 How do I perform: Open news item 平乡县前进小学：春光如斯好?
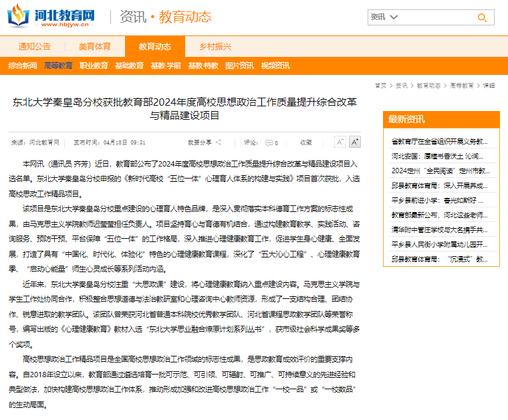pyautogui.click(x=437, y=200)
